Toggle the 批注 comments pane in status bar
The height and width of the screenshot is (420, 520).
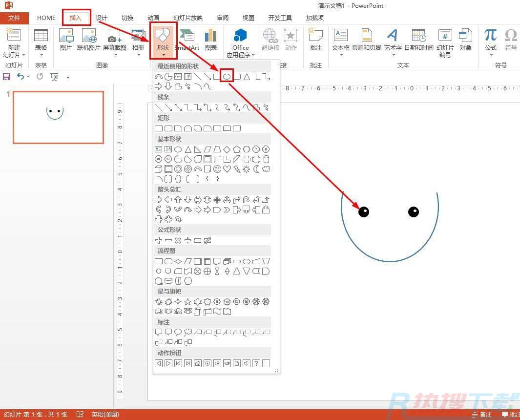point(511,415)
